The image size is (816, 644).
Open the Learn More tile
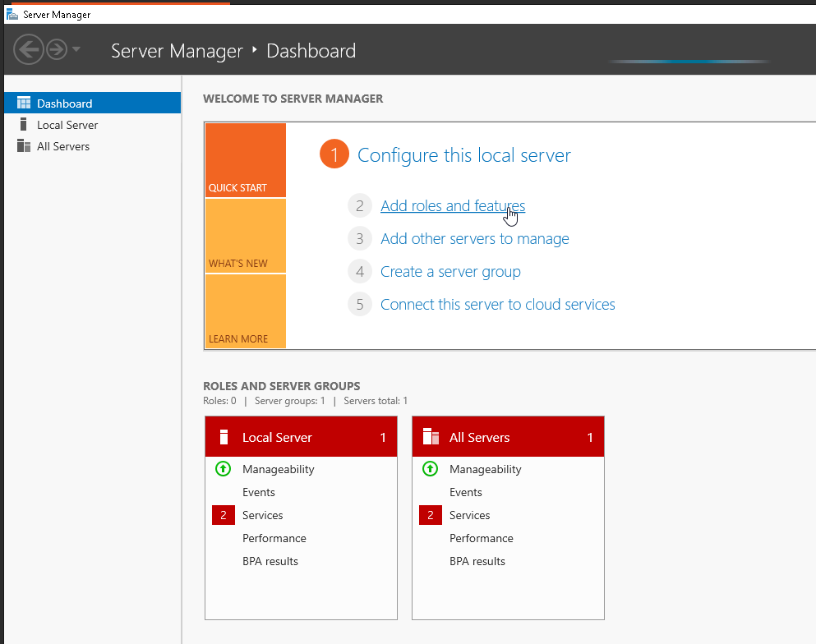245,311
